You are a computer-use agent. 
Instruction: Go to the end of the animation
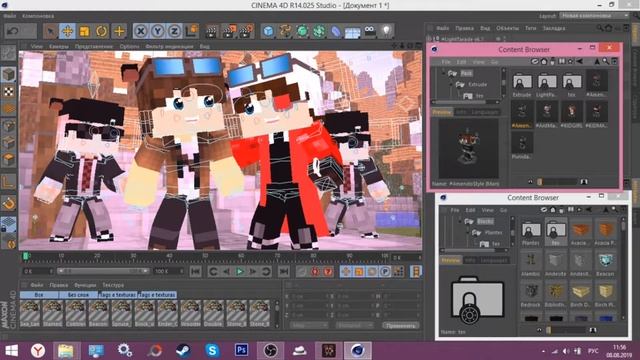[x=284, y=271]
